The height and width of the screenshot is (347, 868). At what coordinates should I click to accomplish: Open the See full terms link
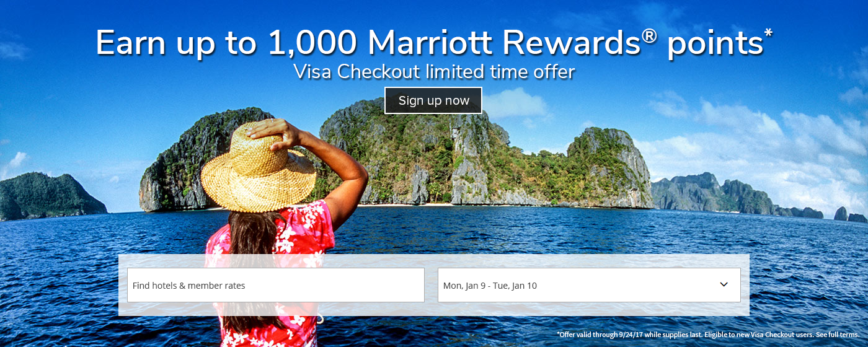838,335
